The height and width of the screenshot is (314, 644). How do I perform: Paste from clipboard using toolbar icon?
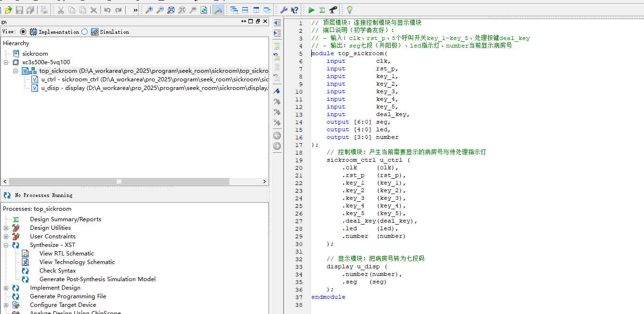click(x=83, y=10)
